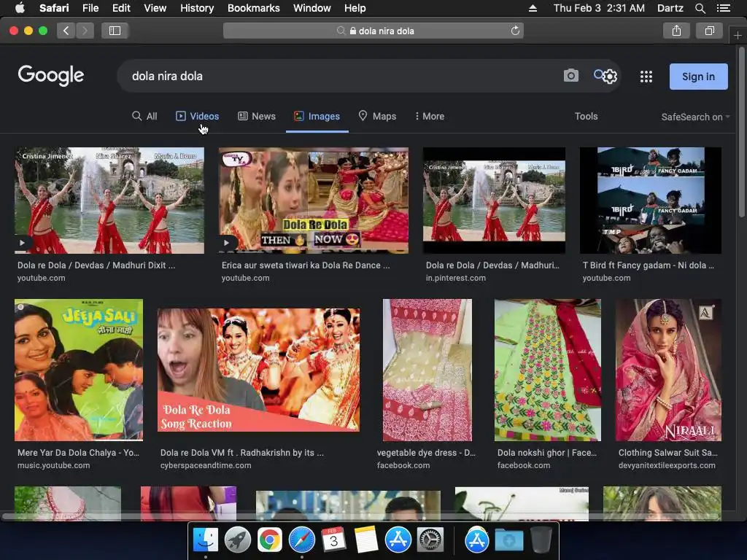
Task: Click the Safari forward navigation arrow
Action: point(85,31)
